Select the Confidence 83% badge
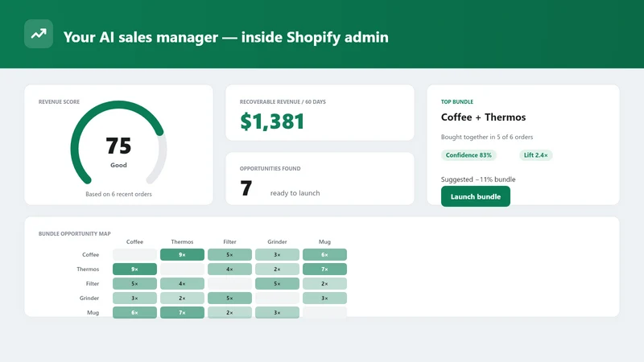The height and width of the screenshot is (362, 644). (x=469, y=155)
